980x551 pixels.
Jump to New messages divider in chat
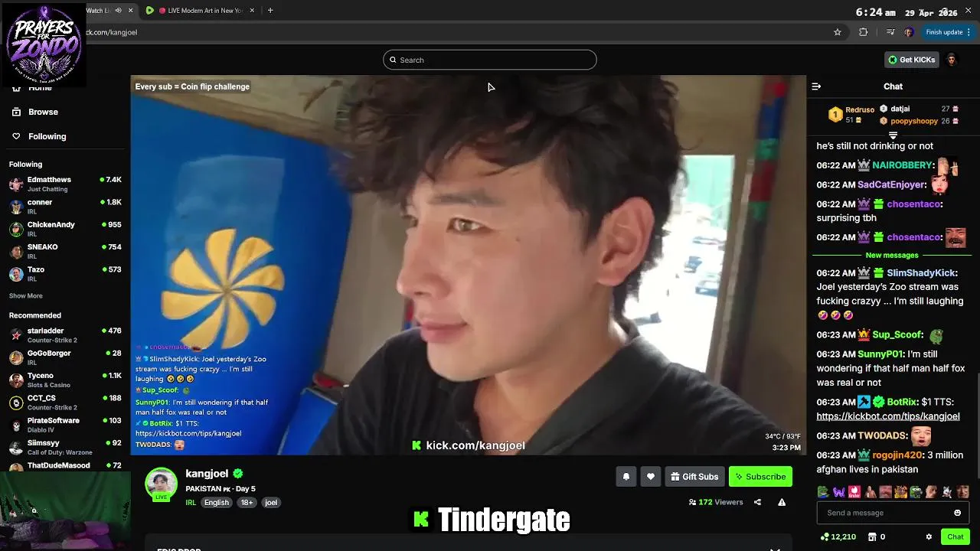point(892,256)
